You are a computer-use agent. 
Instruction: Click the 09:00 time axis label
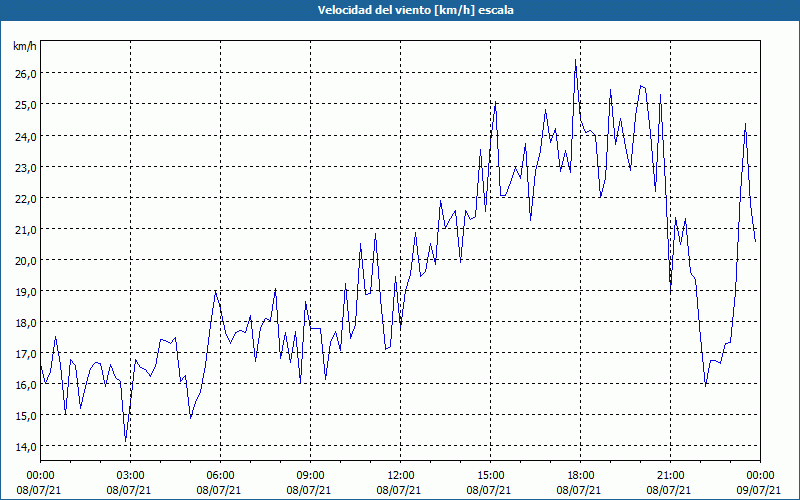coord(310,476)
